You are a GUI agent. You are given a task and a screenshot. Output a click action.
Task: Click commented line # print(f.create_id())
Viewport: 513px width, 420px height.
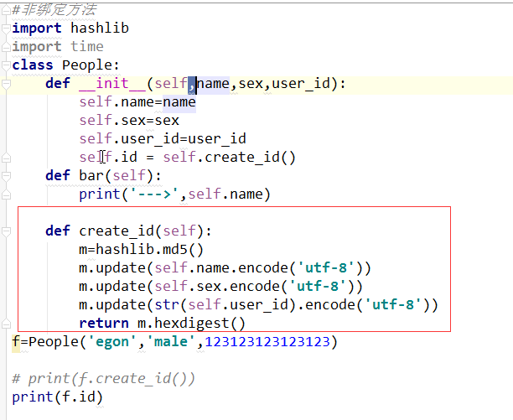[103, 378]
